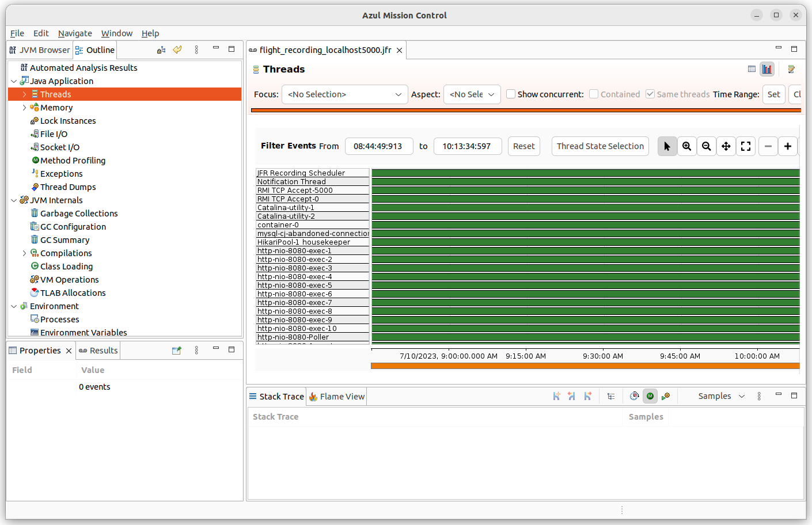Click the Thread State Selection button
Image resolution: width=812 pixels, height=525 pixels.
click(599, 146)
